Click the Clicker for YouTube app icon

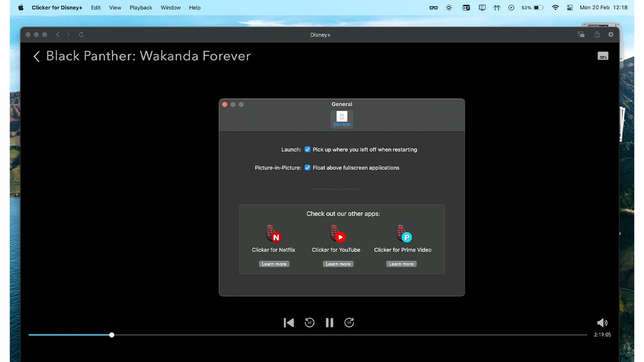pyautogui.click(x=338, y=232)
